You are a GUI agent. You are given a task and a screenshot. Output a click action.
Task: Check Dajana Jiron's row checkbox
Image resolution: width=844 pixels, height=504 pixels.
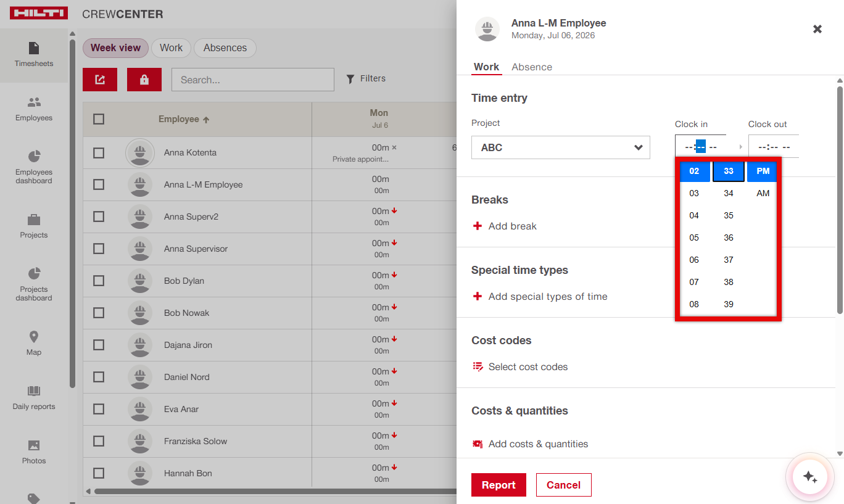(x=99, y=345)
